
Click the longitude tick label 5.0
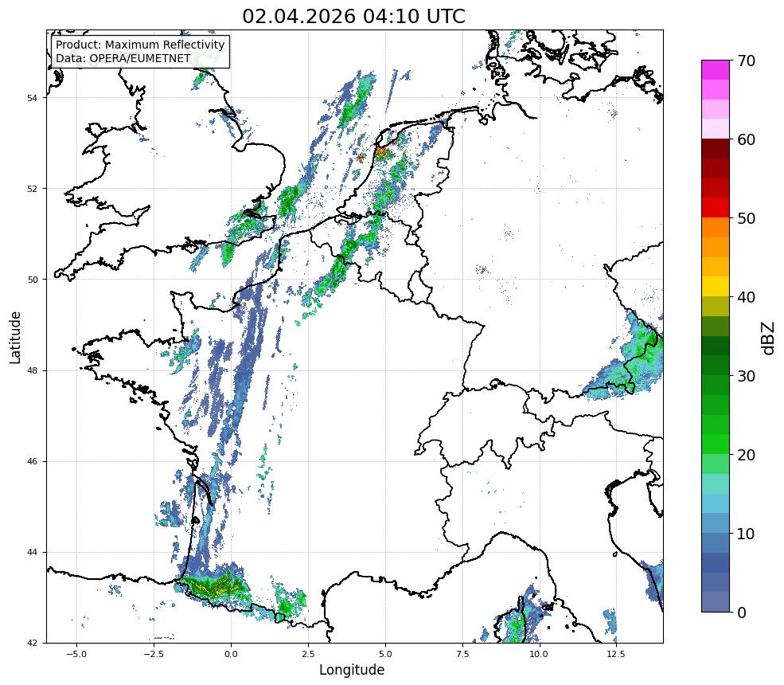point(385,654)
